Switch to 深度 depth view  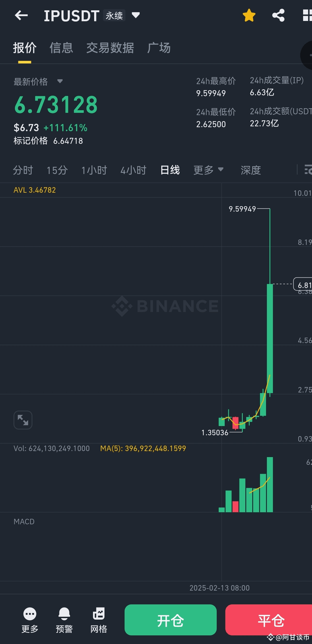point(250,170)
